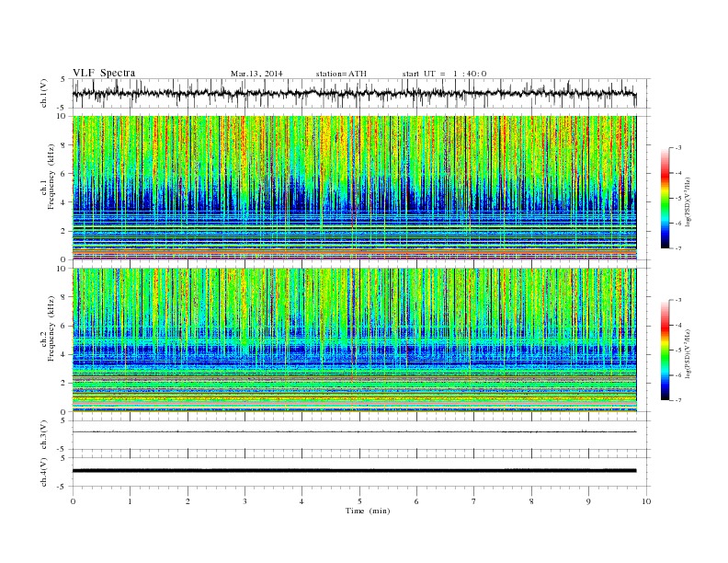The height and width of the screenshot is (563, 728).
Task: Click the ch.2 frequency axis "6" tick label
Action: pyautogui.click(x=63, y=326)
